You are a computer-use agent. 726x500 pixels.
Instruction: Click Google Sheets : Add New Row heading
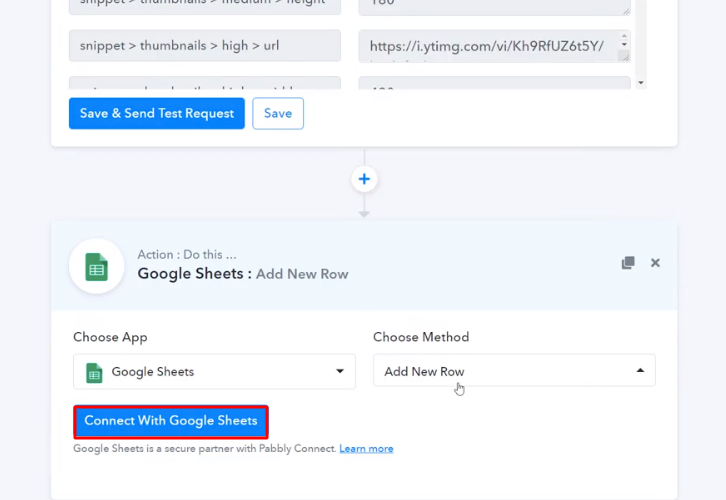[x=243, y=274]
